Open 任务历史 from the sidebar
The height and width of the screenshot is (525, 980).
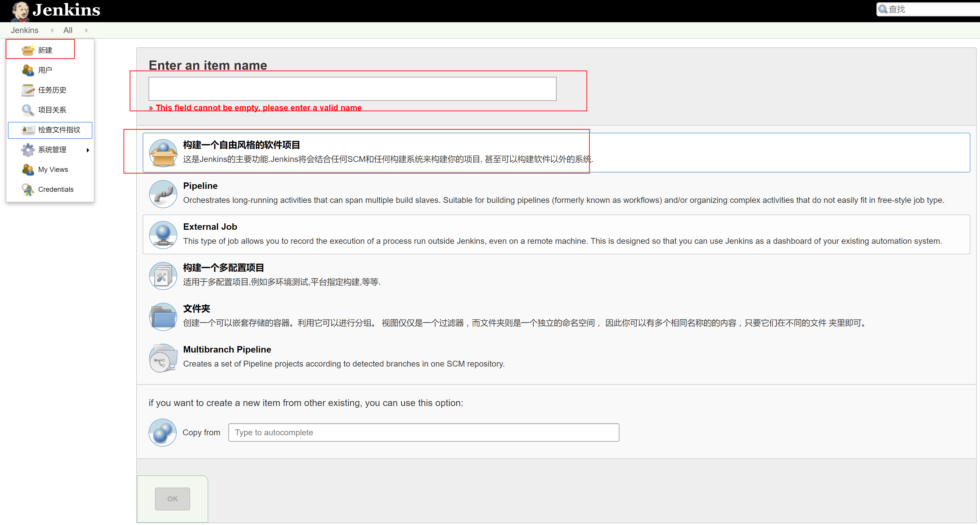pos(52,90)
